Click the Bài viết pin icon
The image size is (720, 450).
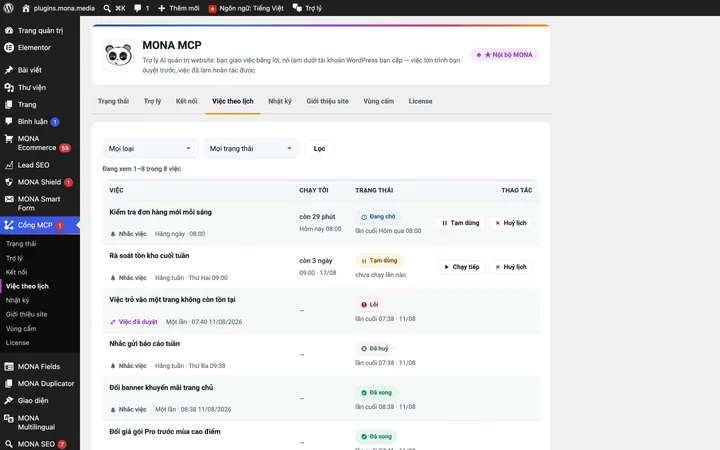coord(9,70)
